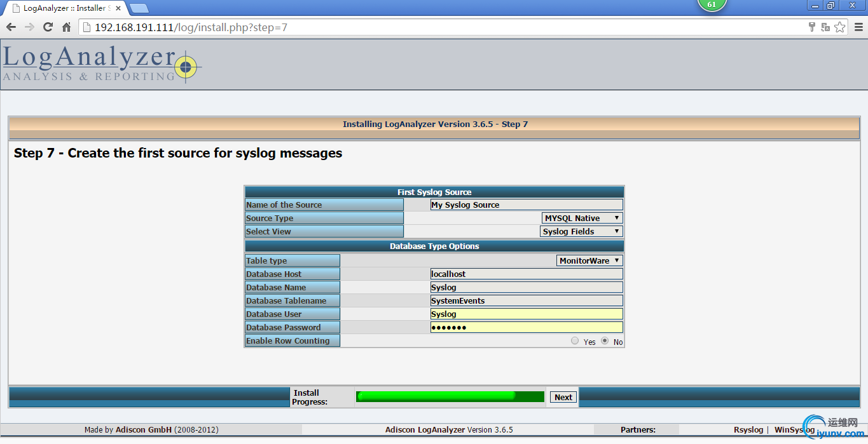Click the Partners label in footer
This screenshot has width=868, height=444.
click(x=638, y=430)
